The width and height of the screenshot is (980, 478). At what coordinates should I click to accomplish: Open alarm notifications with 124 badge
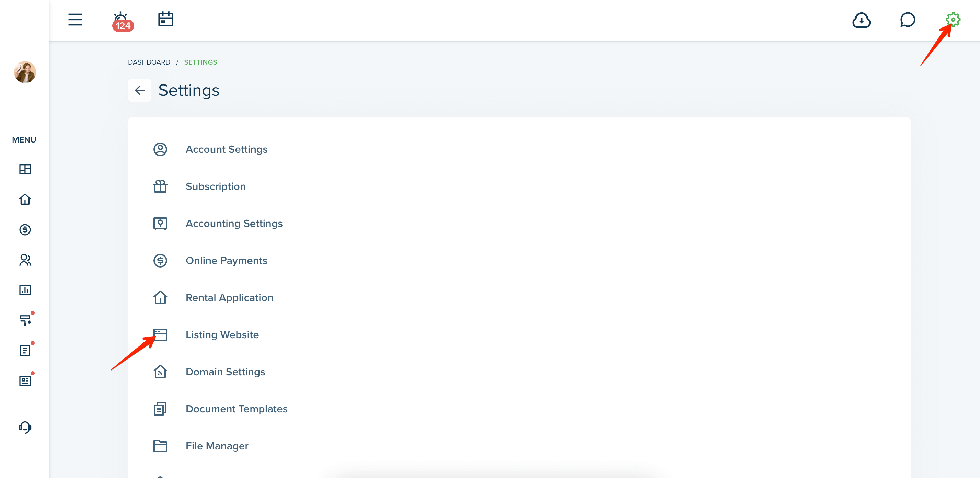(122, 21)
